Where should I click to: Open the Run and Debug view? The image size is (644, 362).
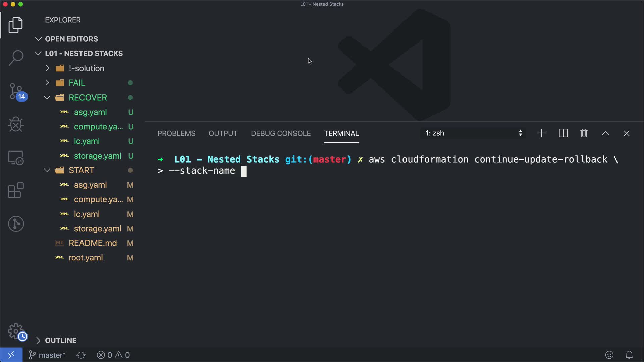tap(16, 124)
